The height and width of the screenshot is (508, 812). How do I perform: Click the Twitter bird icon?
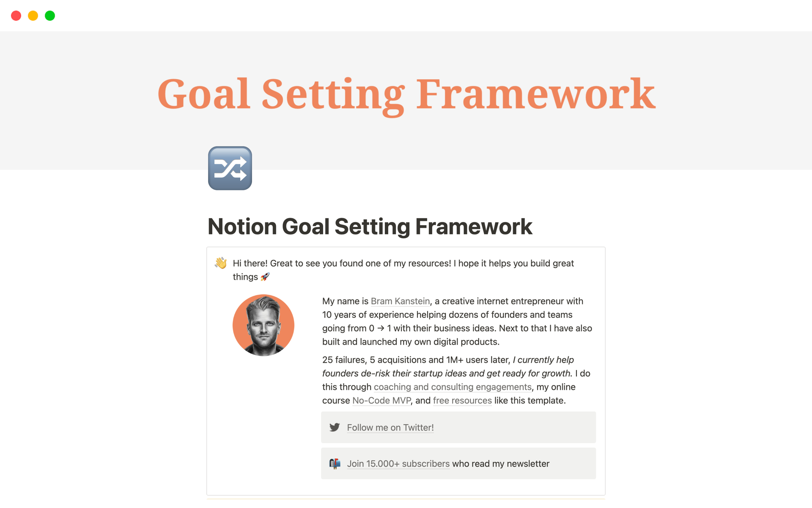coord(335,427)
